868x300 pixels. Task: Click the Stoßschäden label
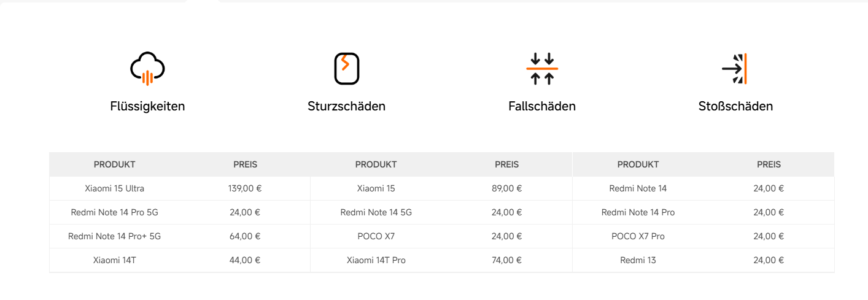pyautogui.click(x=735, y=106)
